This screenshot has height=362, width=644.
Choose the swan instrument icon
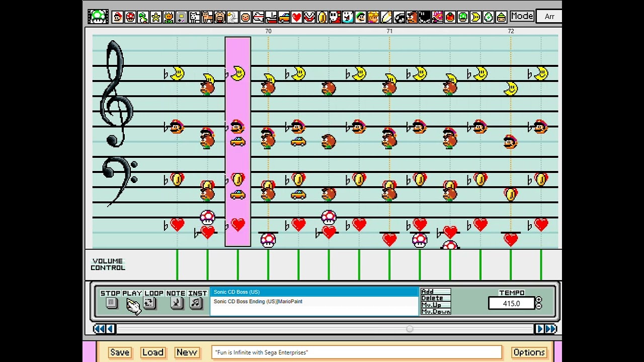[232, 17]
